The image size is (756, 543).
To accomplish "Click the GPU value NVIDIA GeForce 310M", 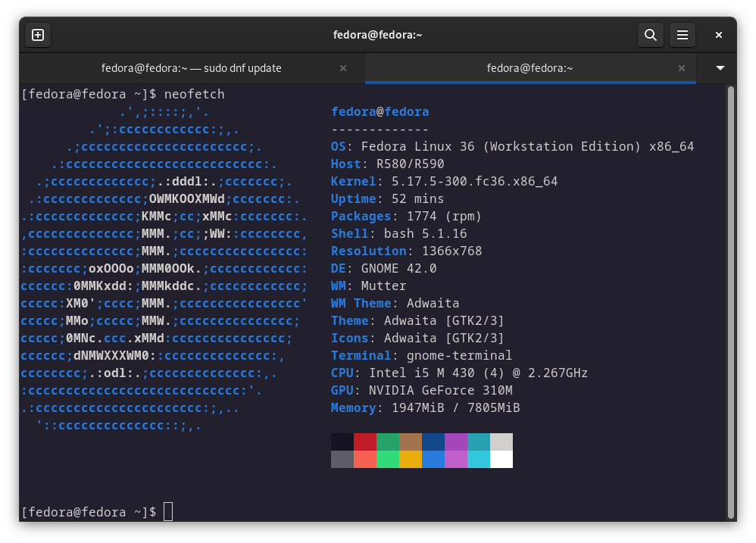I will (441, 390).
